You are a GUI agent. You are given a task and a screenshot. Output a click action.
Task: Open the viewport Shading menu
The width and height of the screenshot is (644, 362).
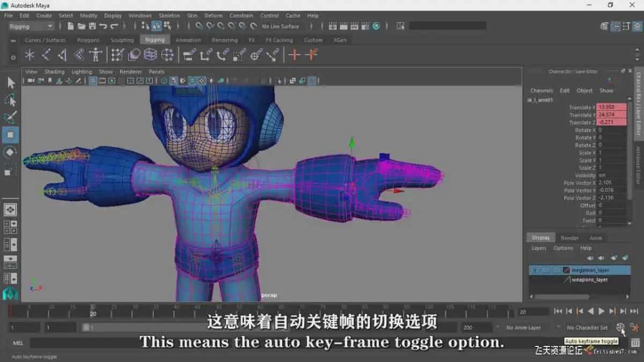click(x=54, y=71)
